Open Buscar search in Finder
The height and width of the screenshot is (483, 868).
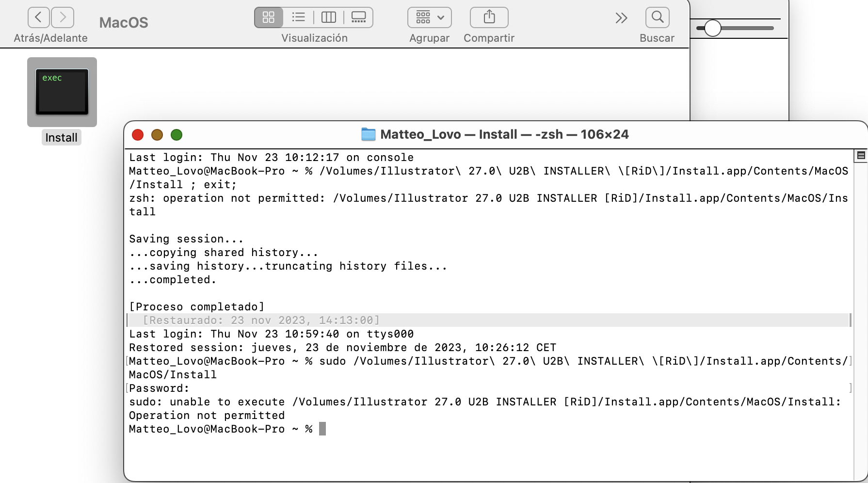(658, 17)
